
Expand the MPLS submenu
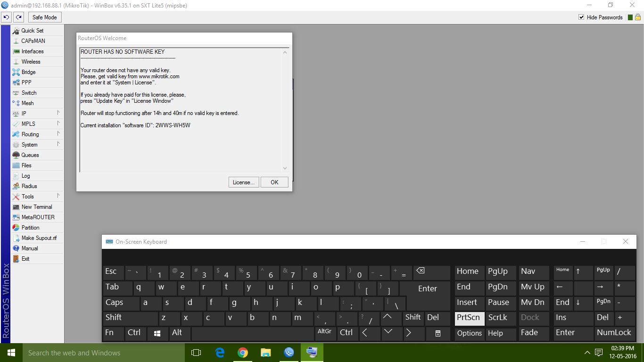point(37,124)
